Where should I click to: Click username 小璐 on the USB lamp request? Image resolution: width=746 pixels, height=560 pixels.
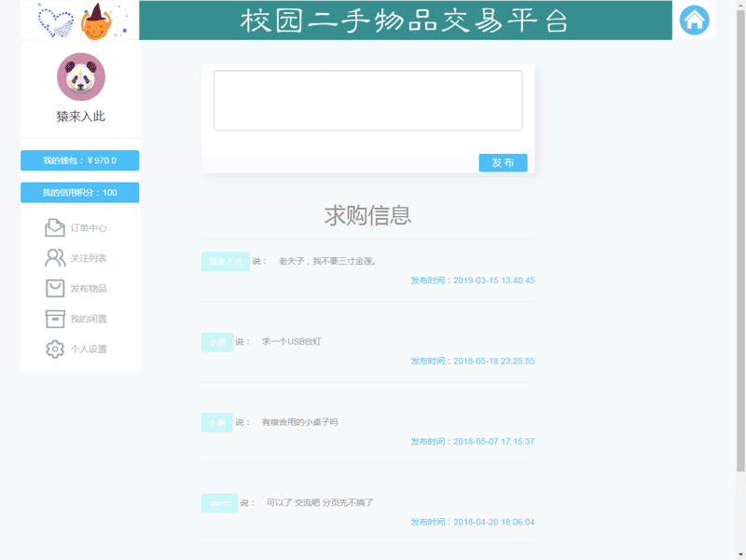coord(217,342)
